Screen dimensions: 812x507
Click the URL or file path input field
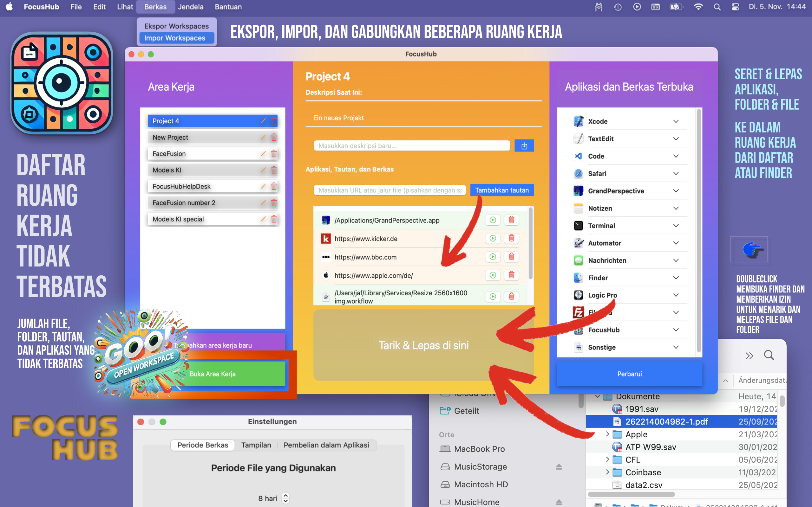tap(390, 190)
